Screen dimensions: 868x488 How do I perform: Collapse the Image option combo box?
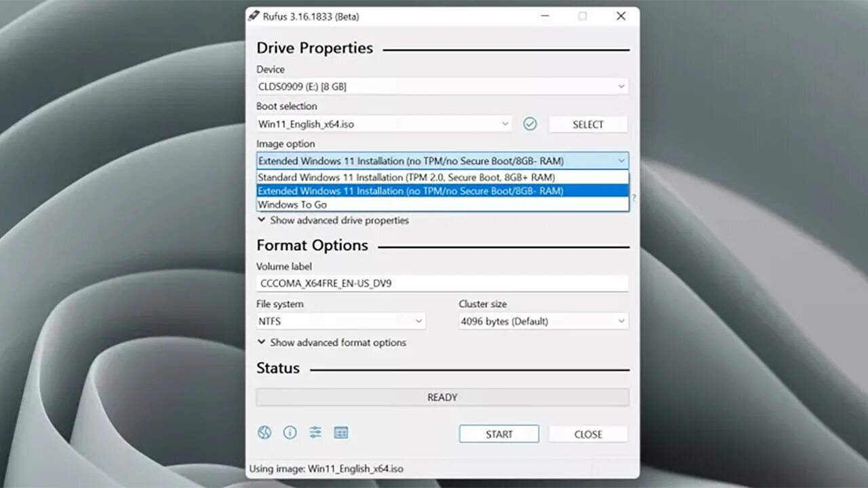point(442,161)
